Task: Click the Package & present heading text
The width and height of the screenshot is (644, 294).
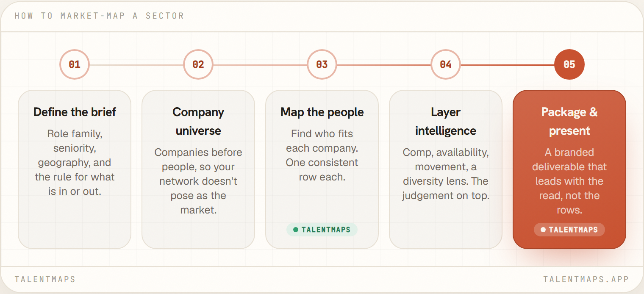Action: coord(569,121)
